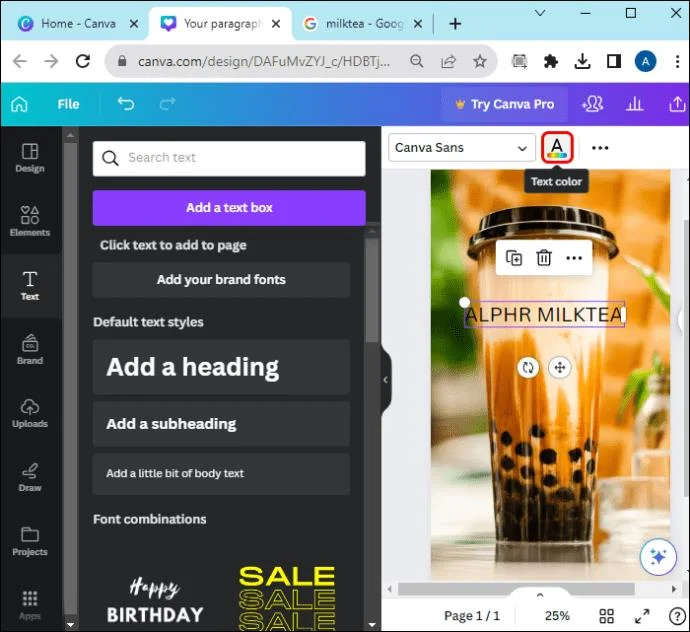This screenshot has height=632, width=690.
Task: Delete the selected text via trash icon
Action: pyautogui.click(x=543, y=258)
